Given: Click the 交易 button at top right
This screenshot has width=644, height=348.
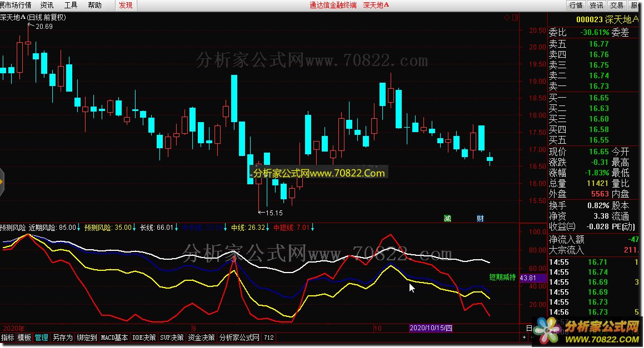Looking at the screenshot, I should click(616, 5).
